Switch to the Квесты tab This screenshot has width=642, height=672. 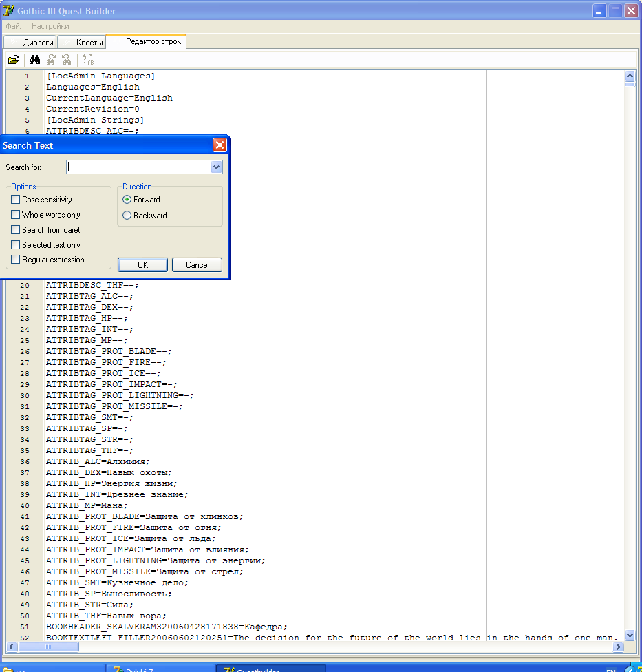click(81, 43)
